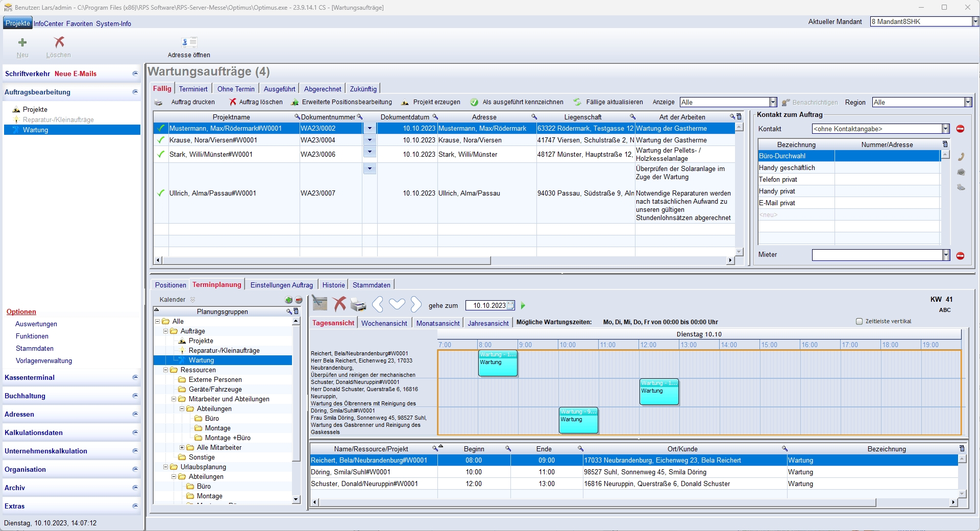Collapse the Ressourcen tree node

pos(166,370)
